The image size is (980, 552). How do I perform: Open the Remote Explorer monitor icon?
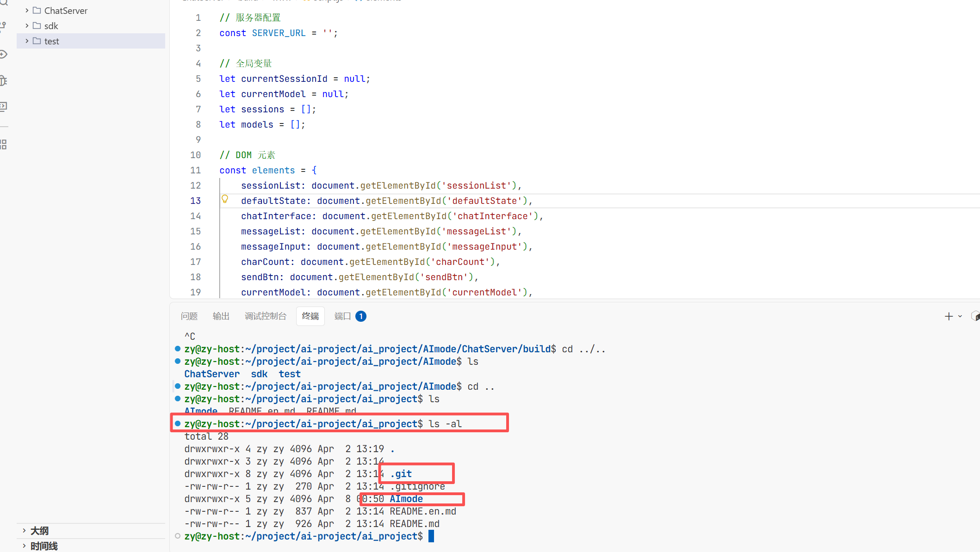[x=3, y=107]
